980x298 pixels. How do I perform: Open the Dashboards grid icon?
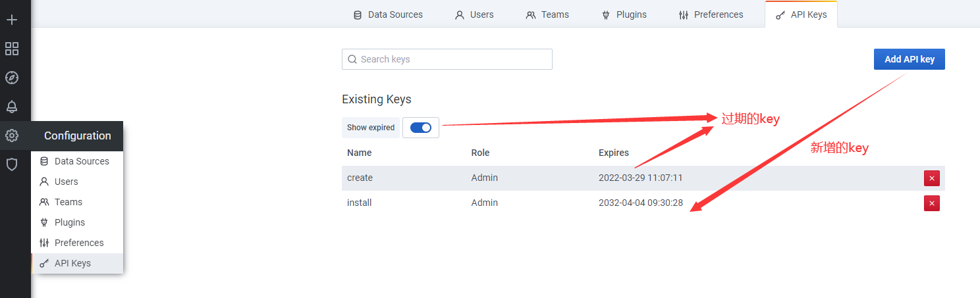pos(12,49)
